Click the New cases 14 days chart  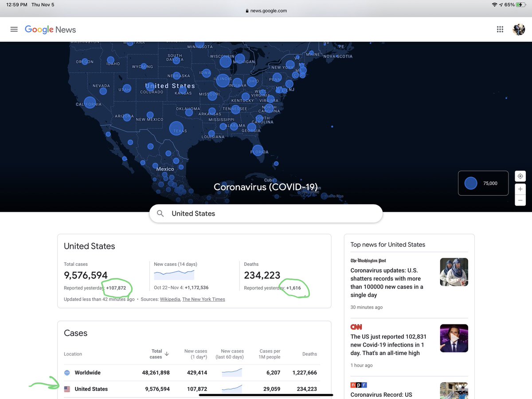pyautogui.click(x=174, y=274)
